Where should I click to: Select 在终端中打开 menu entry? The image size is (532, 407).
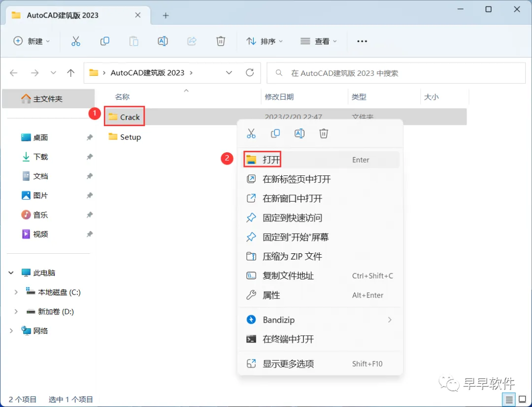[x=320, y=339]
